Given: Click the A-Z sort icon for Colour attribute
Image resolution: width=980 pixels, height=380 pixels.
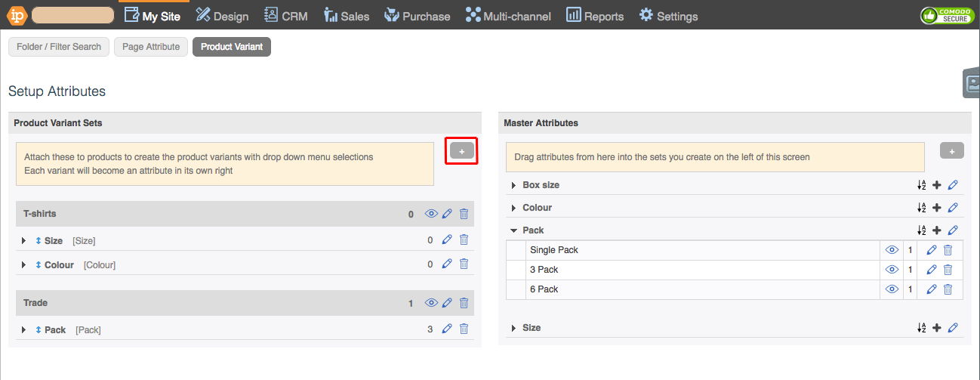Looking at the screenshot, I should click(921, 208).
